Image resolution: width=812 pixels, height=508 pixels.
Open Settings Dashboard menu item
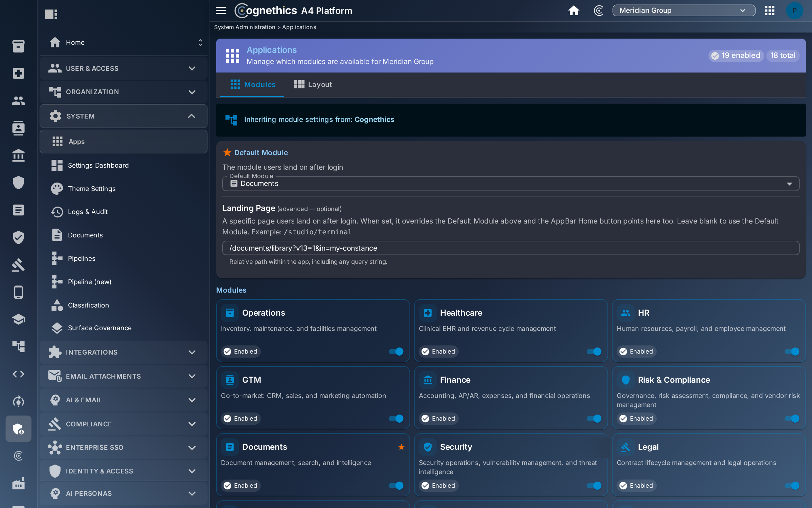click(123, 165)
